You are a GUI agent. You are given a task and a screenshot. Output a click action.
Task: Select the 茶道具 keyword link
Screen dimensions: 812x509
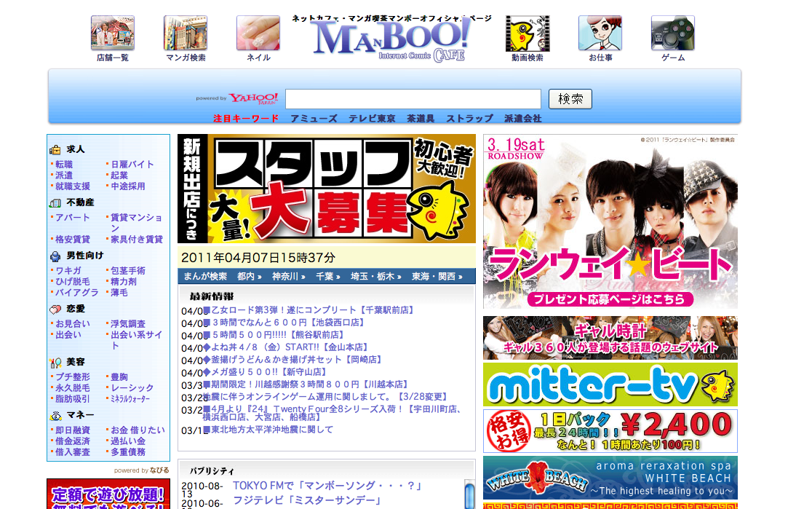[421, 118]
